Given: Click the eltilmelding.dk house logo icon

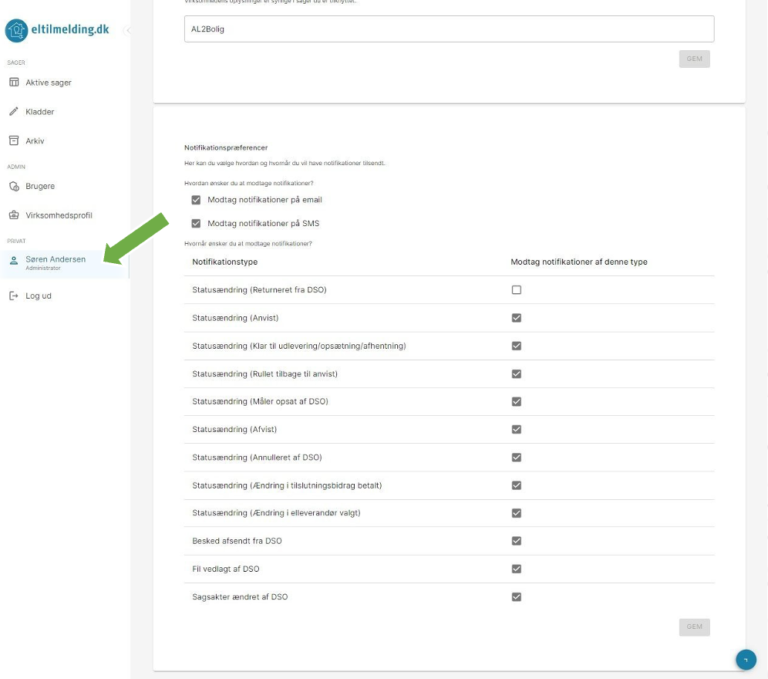Looking at the screenshot, I should (x=16, y=30).
